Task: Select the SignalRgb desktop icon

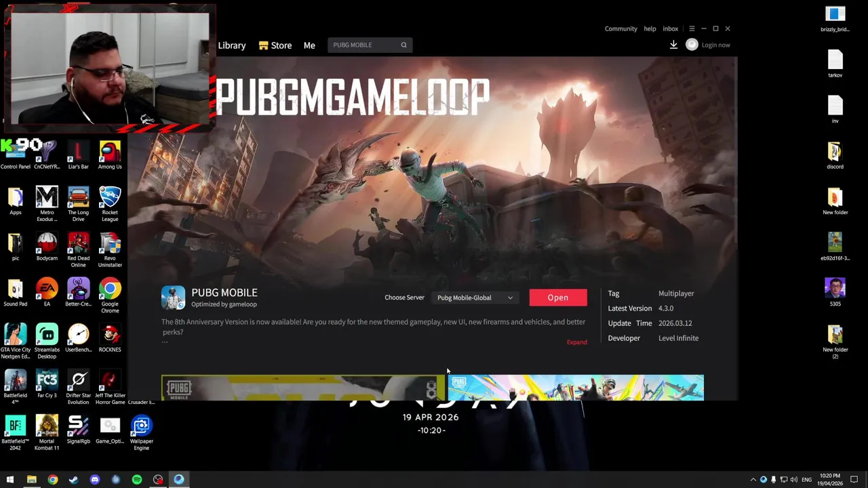Action: coord(78,430)
